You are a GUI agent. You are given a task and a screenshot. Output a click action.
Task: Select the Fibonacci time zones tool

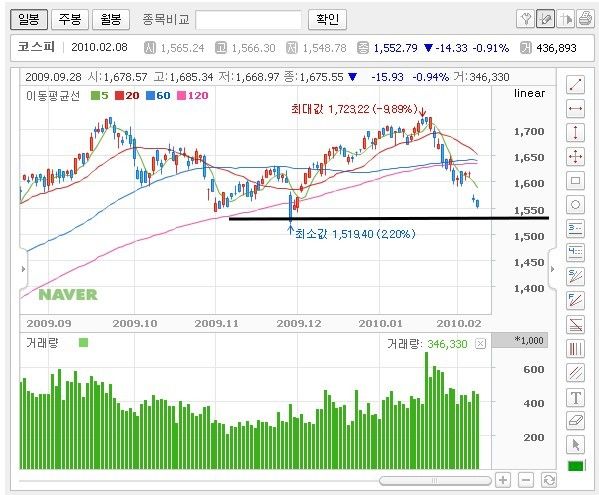(x=575, y=349)
